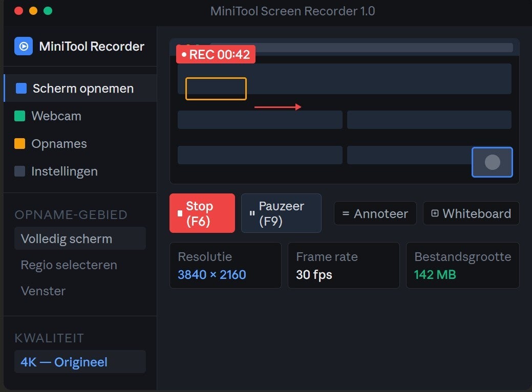Click the gray Instellingen sidebar icon
Image resolution: width=532 pixels, height=392 pixels.
coord(19,171)
